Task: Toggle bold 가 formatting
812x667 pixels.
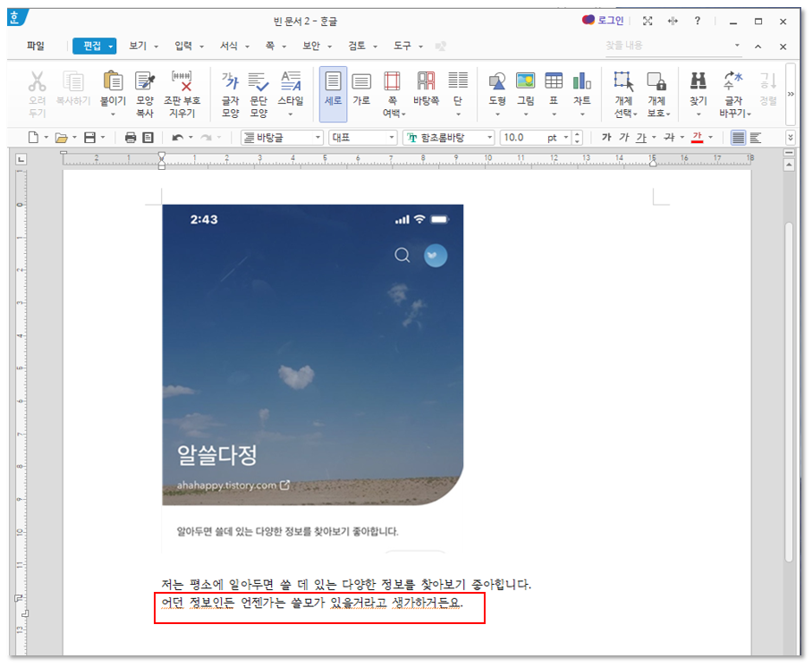Action: [606, 137]
